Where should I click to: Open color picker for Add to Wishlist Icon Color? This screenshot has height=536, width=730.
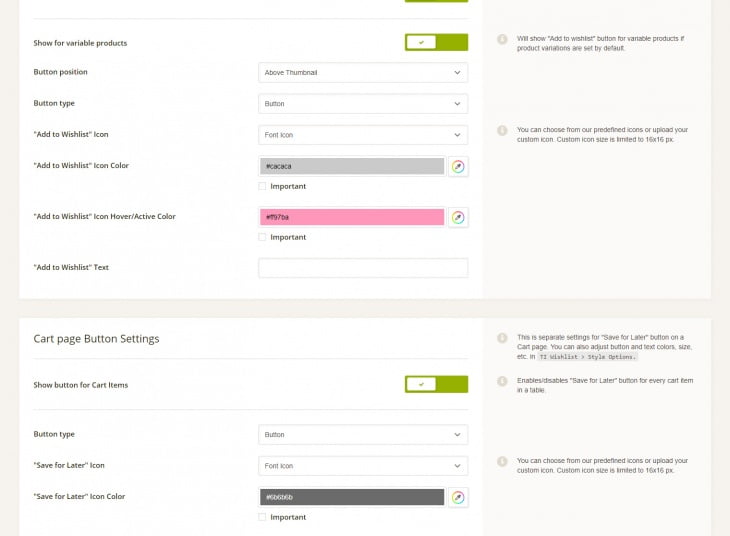[x=458, y=167]
